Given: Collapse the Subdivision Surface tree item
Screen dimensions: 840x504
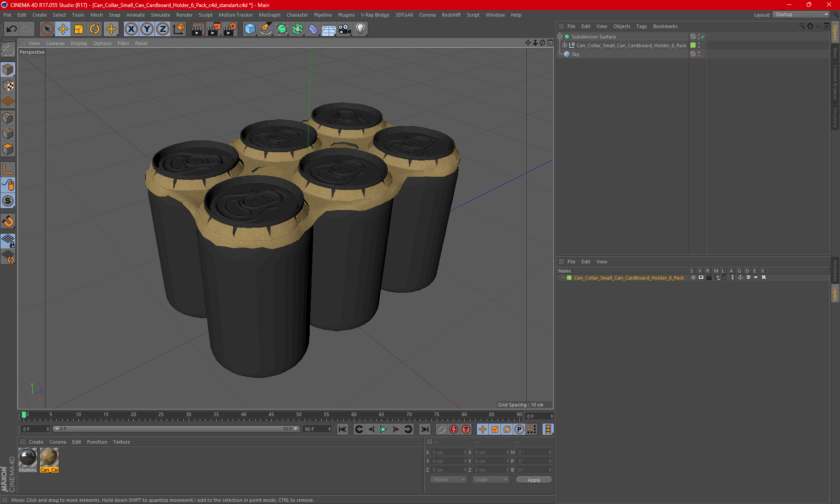Looking at the screenshot, I should coord(560,37).
